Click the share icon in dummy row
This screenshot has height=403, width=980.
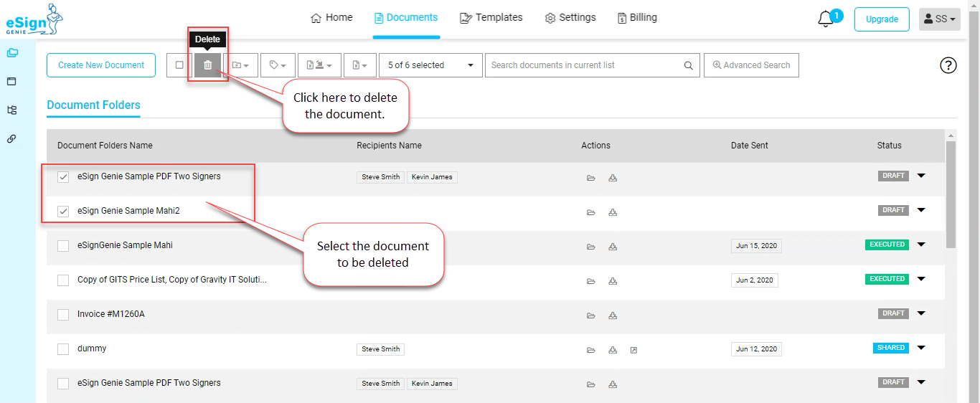click(x=634, y=350)
